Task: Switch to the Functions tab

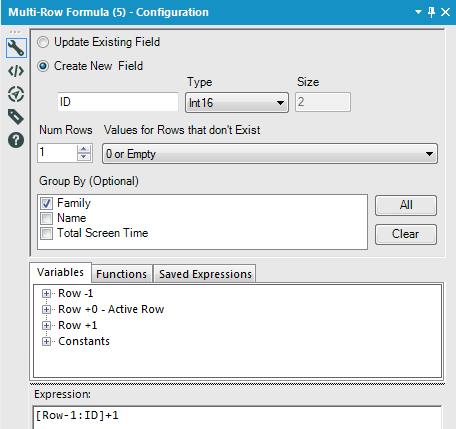Action: (122, 274)
